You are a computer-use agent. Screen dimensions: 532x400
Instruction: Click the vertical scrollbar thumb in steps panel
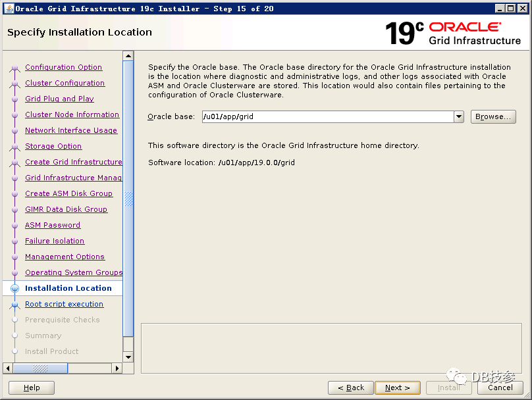pyautogui.click(x=128, y=199)
